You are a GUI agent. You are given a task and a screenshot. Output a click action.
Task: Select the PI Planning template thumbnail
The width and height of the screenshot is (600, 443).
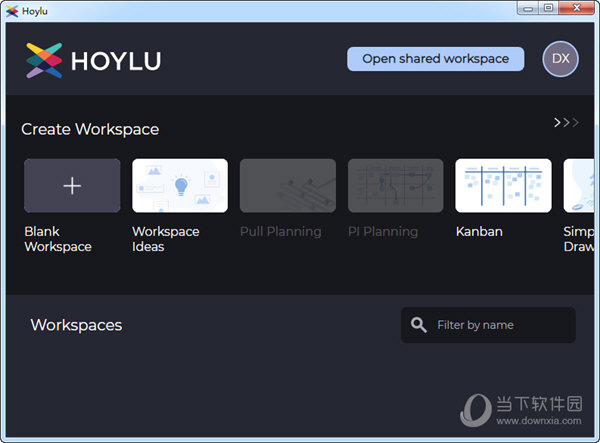tap(396, 186)
